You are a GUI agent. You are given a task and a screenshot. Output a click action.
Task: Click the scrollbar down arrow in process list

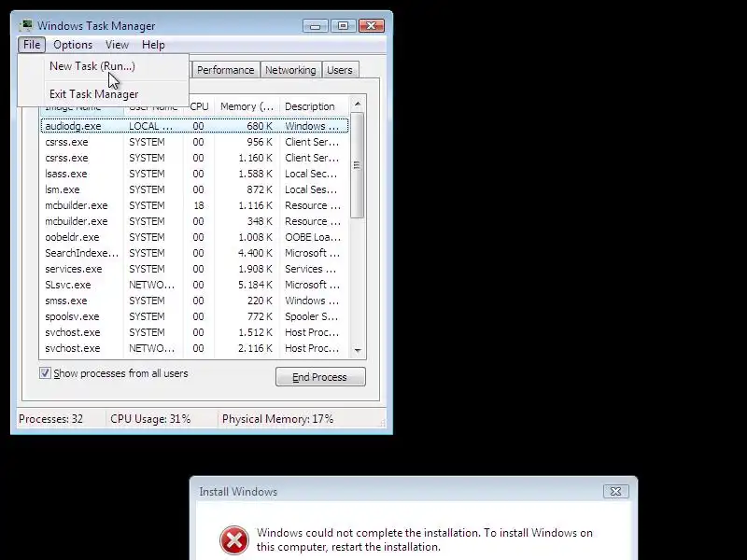click(358, 351)
